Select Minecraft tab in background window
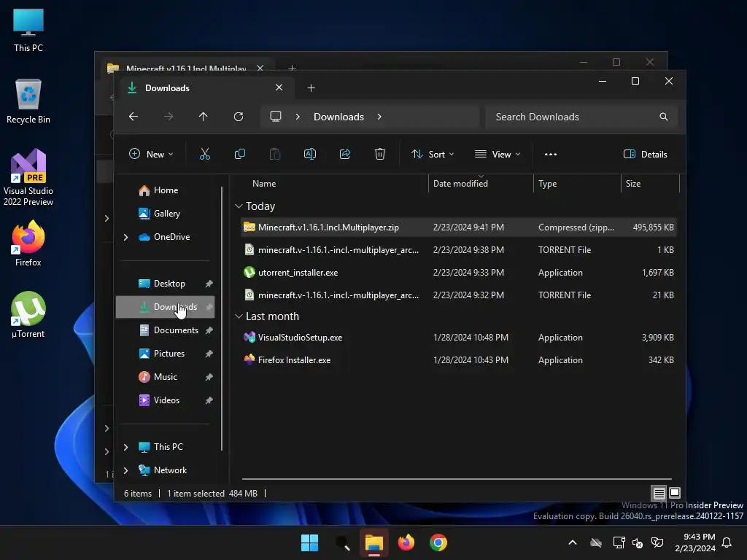This screenshot has width=747, height=560. click(186, 68)
